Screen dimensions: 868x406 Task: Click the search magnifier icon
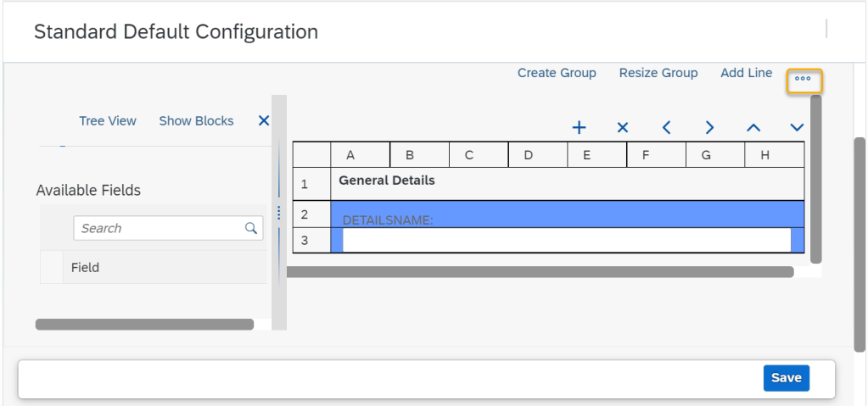point(251,228)
